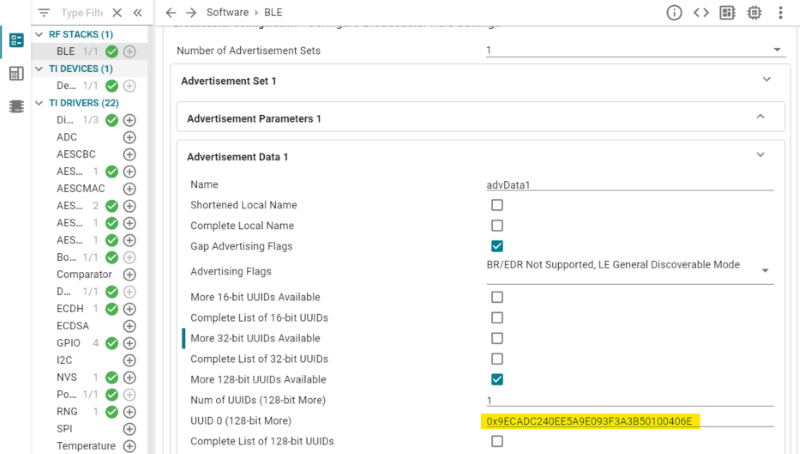Image resolution: width=800 pixels, height=454 pixels.
Task: Expand Advertisement Parameters 1 section
Action: pos(761,117)
